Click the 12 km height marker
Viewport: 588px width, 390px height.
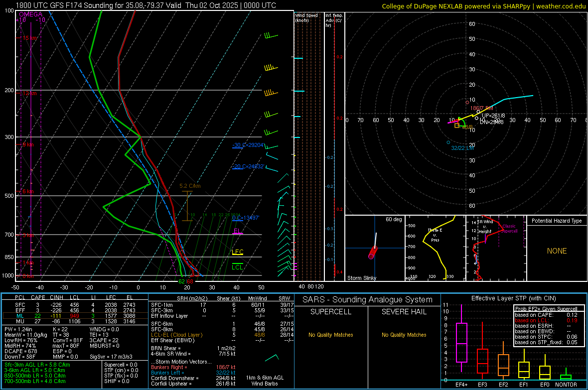(x=29, y=93)
